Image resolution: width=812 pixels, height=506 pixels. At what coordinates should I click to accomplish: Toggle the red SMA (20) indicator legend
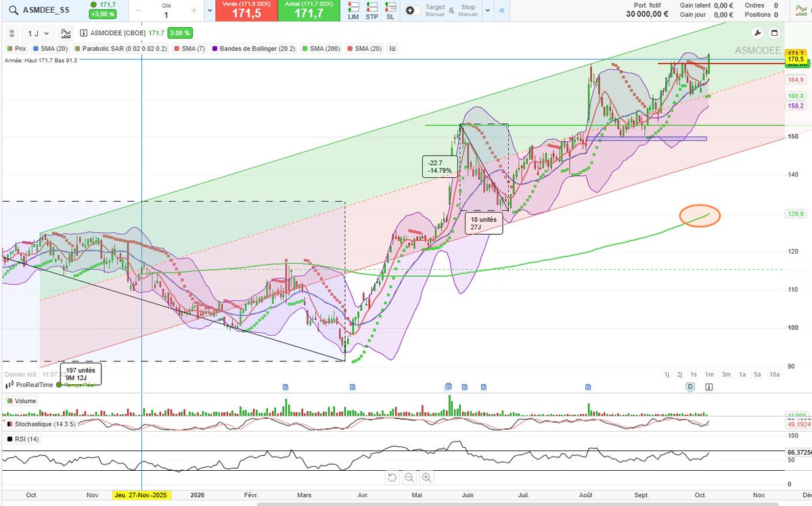(x=365, y=48)
